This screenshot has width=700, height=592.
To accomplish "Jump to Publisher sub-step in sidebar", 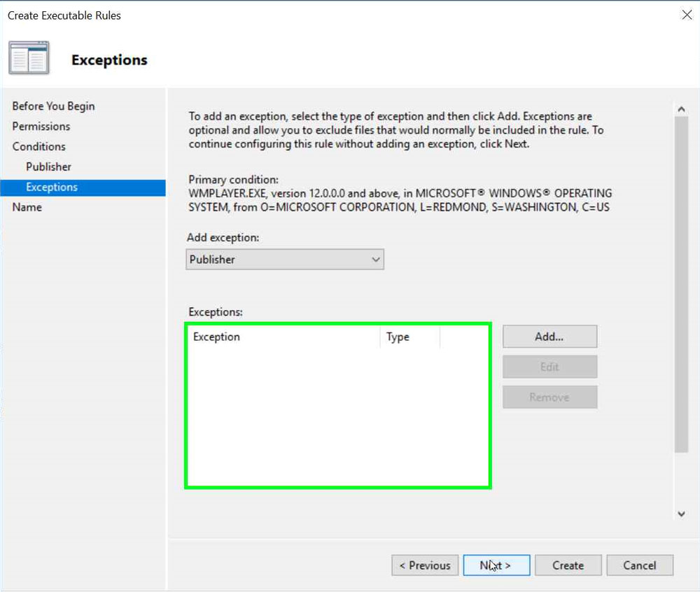I will [49, 167].
